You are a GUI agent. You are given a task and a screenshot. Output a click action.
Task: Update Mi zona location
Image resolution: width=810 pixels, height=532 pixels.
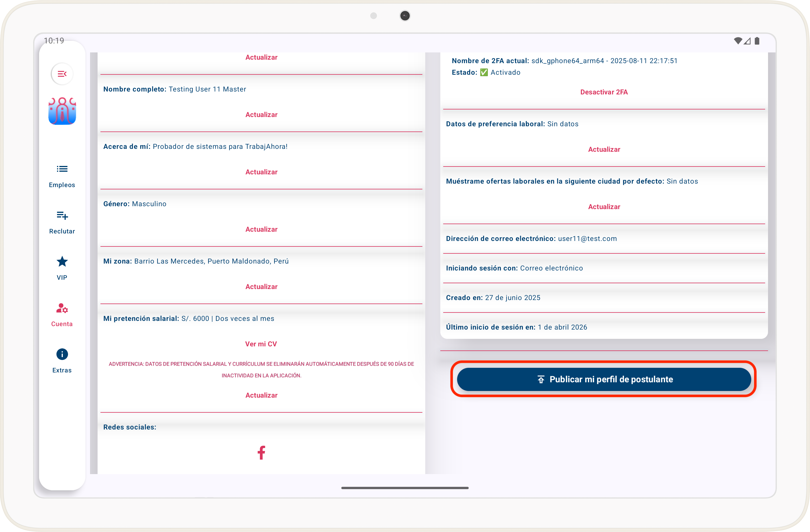coord(261,287)
